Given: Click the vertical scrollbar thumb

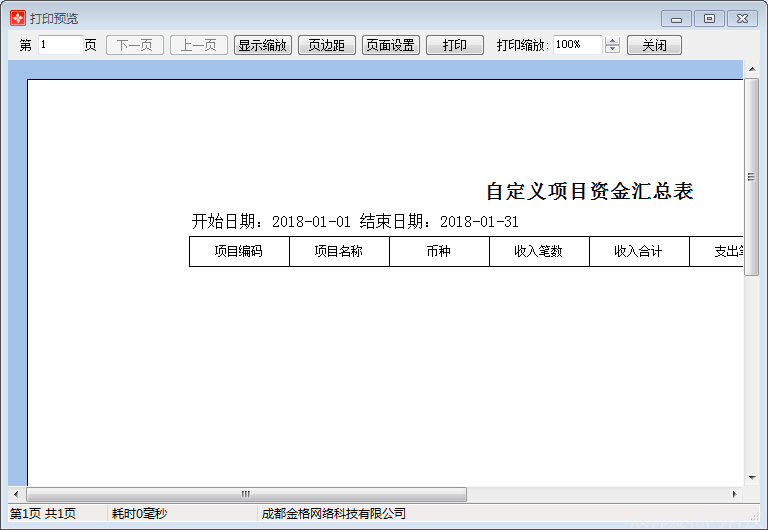Looking at the screenshot, I should pyautogui.click(x=751, y=176).
